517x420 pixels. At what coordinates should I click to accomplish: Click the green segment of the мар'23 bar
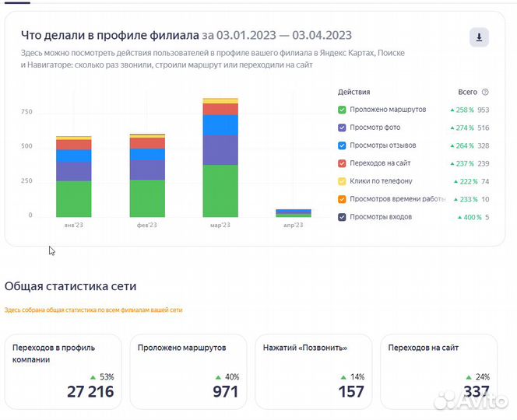[220, 191]
